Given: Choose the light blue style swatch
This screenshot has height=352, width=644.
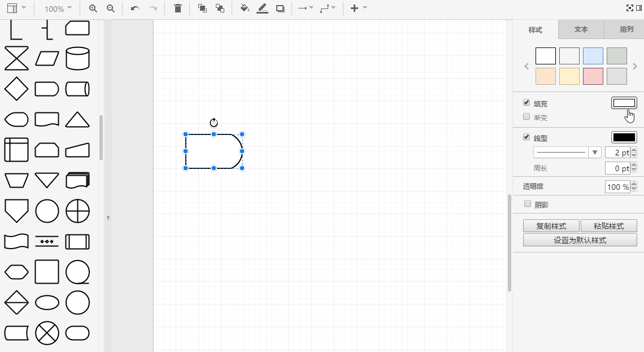Looking at the screenshot, I should tap(593, 56).
